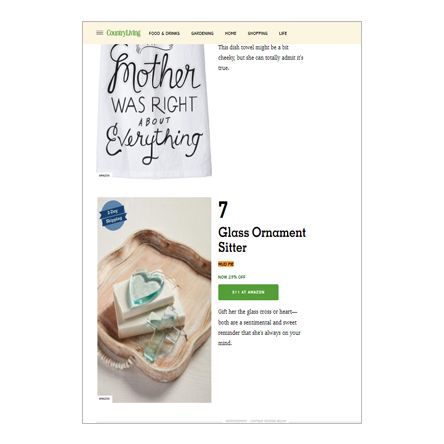Click the dish towel description text
Viewport: 444px width, 444px height.
pyautogui.click(x=261, y=58)
